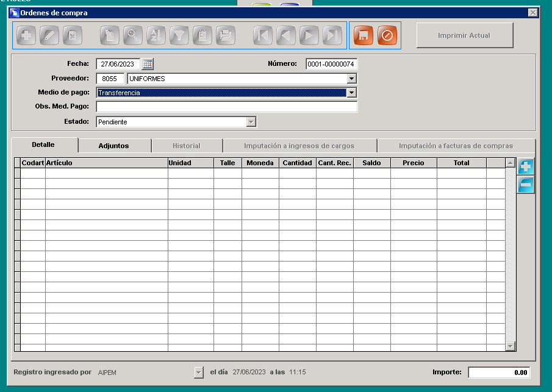Click the Artículo column header
This screenshot has height=392, width=552.
pos(107,163)
